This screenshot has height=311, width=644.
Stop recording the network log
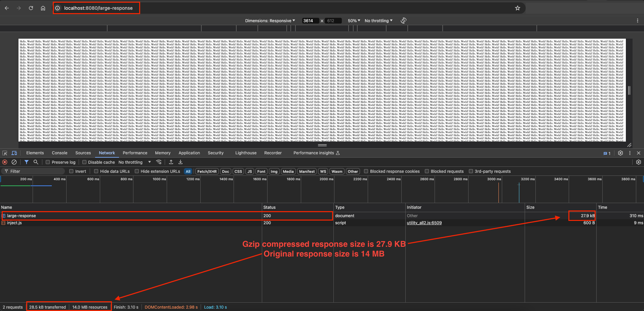5,162
